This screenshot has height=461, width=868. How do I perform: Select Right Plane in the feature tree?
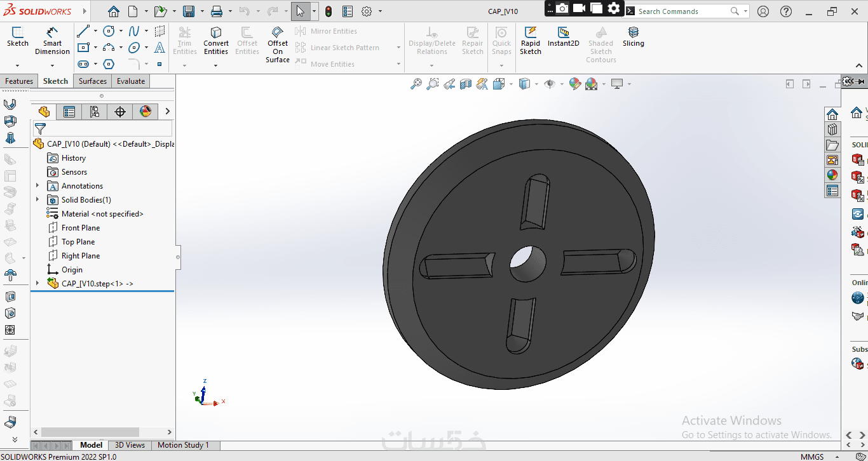(x=81, y=256)
